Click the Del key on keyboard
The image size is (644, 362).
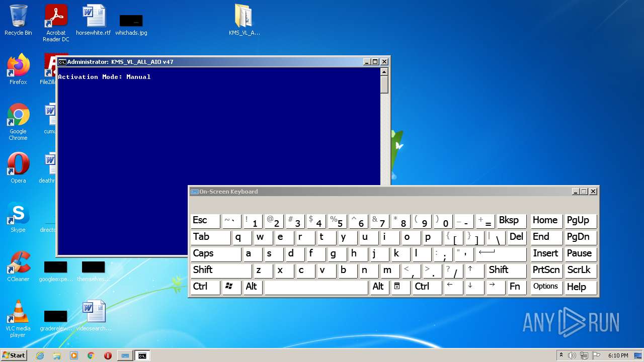tap(517, 237)
